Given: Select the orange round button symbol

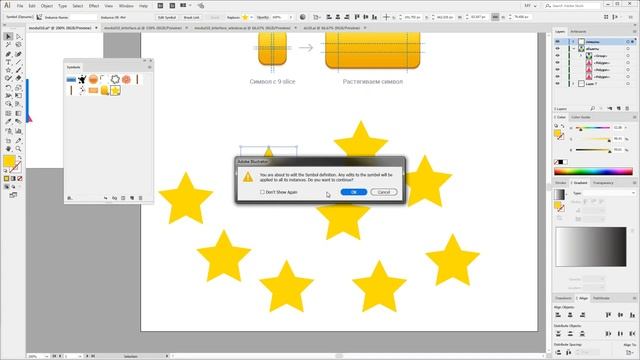Looking at the screenshot, I should coord(93,79).
